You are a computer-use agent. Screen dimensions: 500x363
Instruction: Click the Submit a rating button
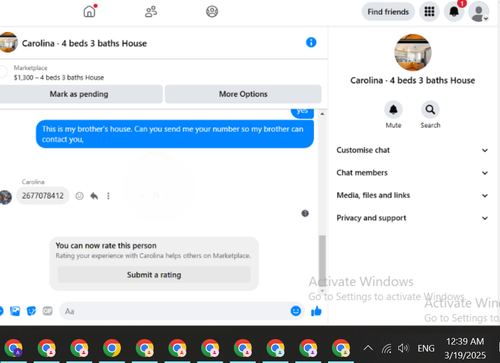click(x=154, y=275)
